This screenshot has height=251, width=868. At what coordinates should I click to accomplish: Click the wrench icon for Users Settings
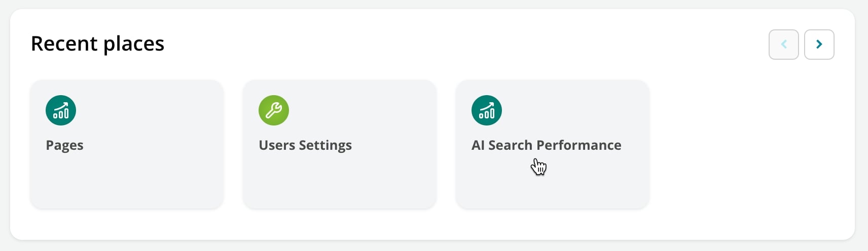[274, 110]
